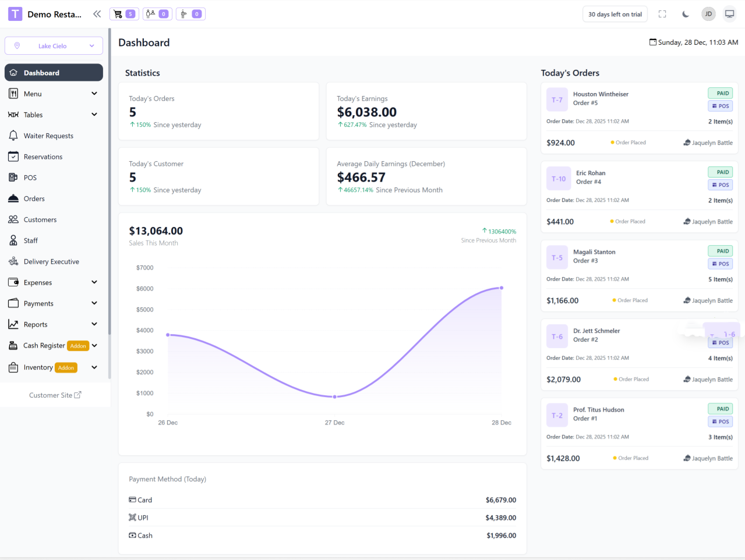The image size is (745, 560).
Task: Click the 30 days left on trial button
Action: pyautogui.click(x=615, y=14)
